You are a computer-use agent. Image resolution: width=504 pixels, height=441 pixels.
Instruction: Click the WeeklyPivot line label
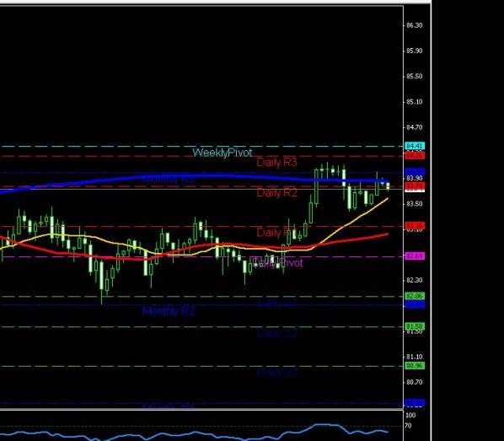coord(223,153)
